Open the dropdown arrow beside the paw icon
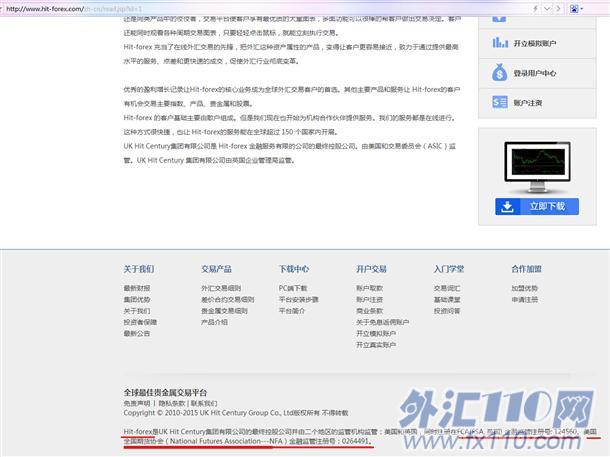Image resolution: width=610 pixels, height=457 pixels. tap(582, 9)
